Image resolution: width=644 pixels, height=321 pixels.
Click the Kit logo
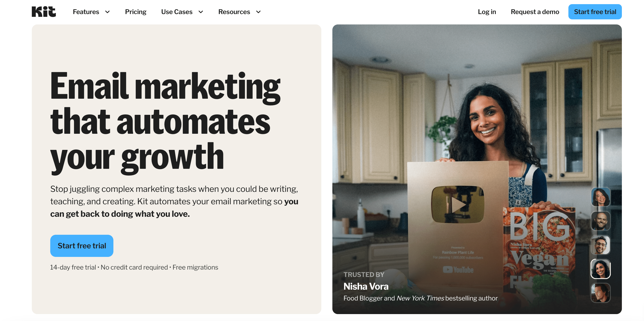[44, 12]
